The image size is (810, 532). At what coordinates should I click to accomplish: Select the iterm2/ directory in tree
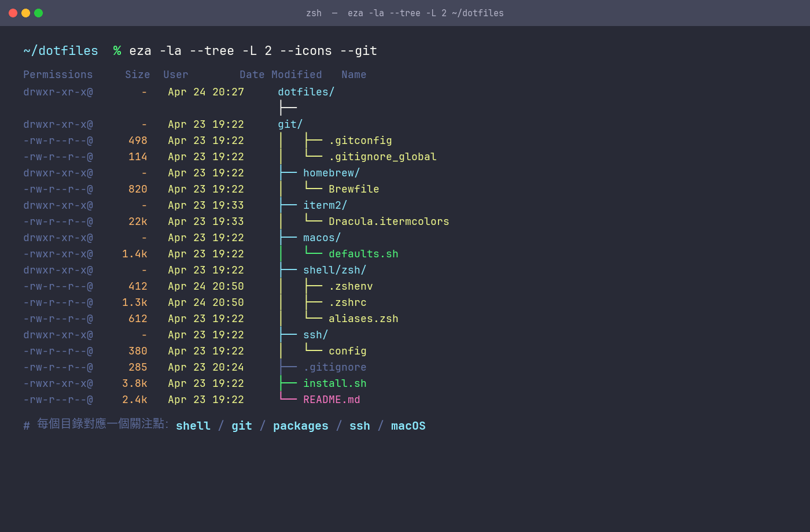325,205
